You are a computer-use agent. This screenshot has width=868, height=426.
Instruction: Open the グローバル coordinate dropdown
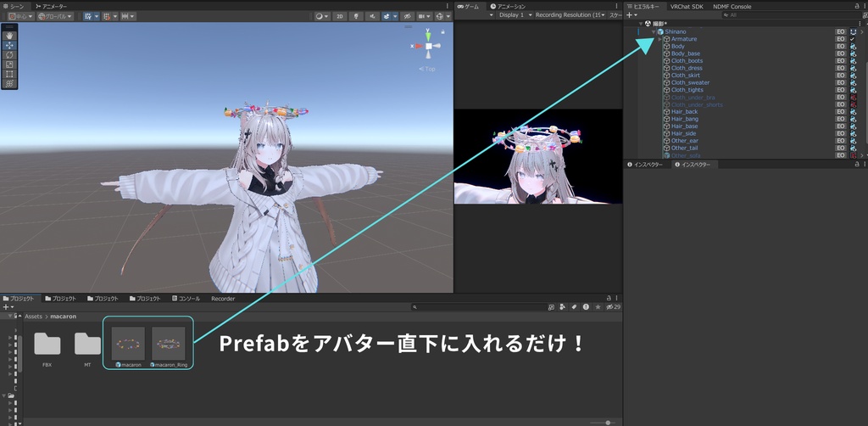(x=55, y=16)
